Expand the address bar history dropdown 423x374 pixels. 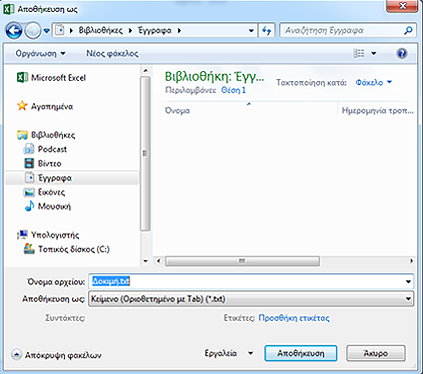251,31
